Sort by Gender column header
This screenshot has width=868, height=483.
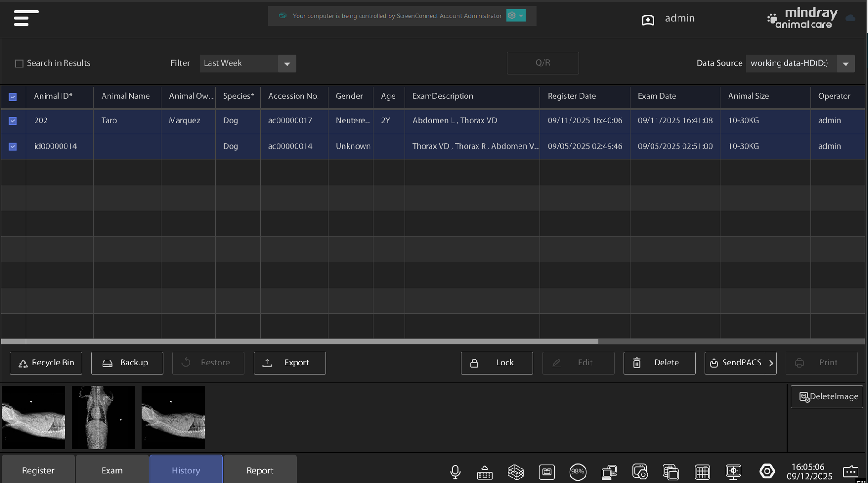click(x=349, y=96)
